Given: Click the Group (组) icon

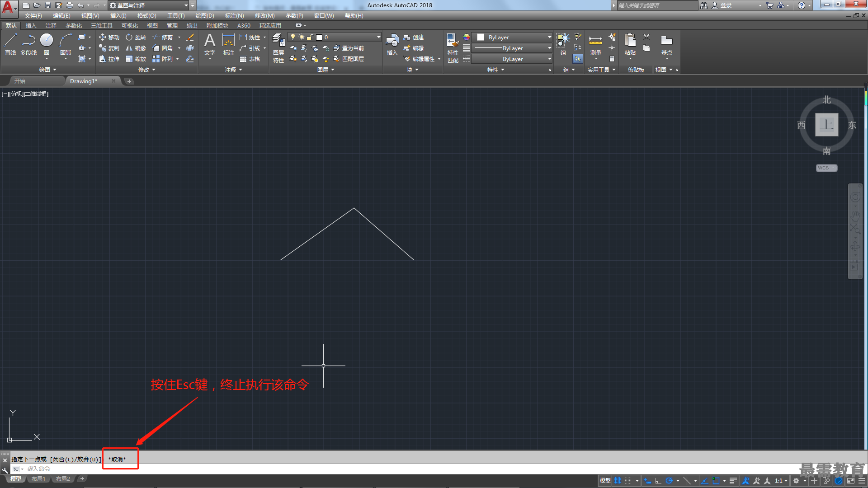Looking at the screenshot, I should click(x=563, y=44).
